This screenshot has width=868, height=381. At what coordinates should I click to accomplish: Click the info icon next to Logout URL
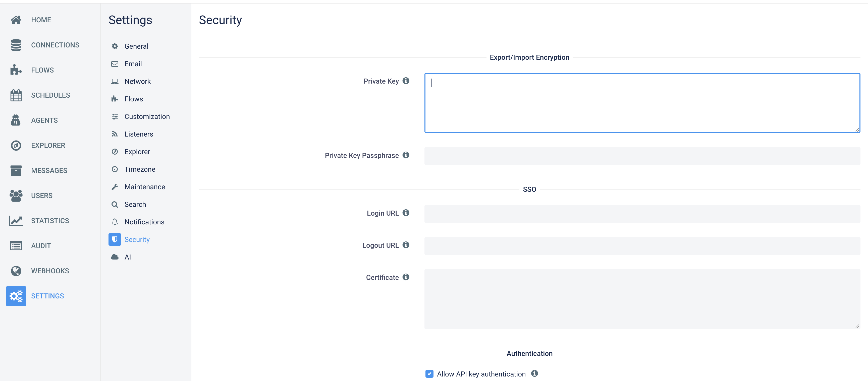(x=406, y=245)
